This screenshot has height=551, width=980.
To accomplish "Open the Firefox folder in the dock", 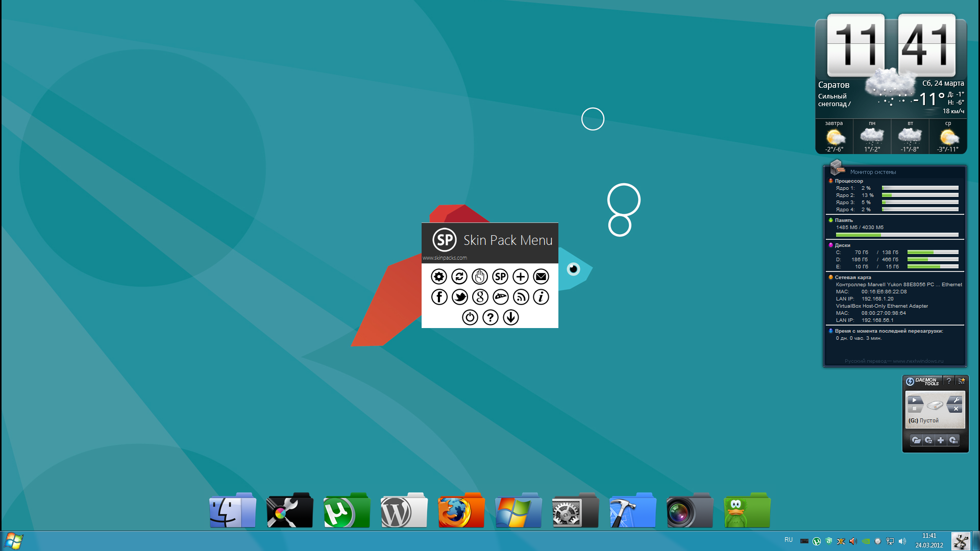I will point(461,511).
